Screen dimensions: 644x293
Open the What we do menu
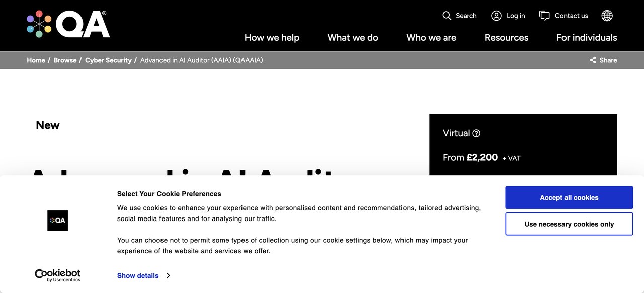coord(353,38)
